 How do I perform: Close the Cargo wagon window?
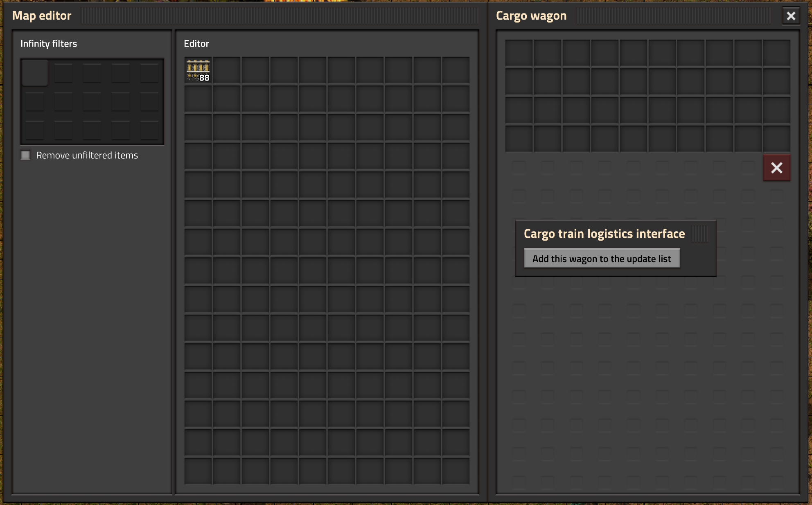point(791,16)
